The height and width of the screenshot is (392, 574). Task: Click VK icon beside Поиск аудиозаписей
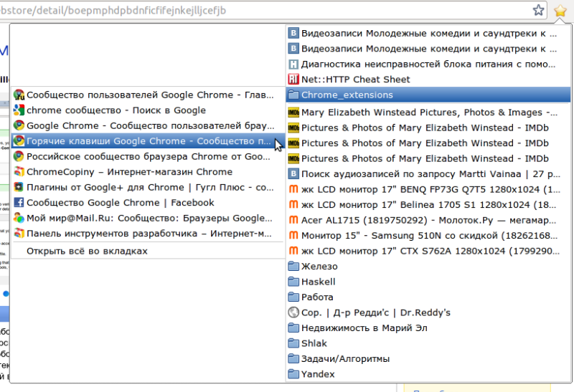pyautogui.click(x=293, y=173)
